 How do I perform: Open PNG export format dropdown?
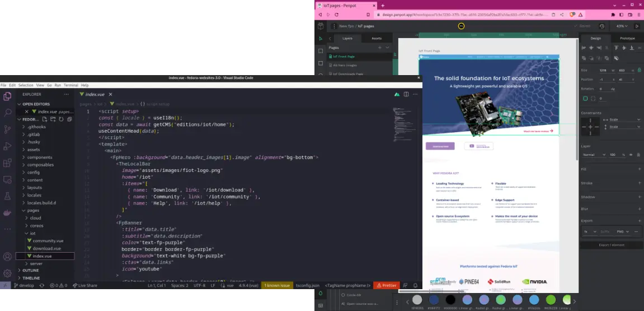623,231
